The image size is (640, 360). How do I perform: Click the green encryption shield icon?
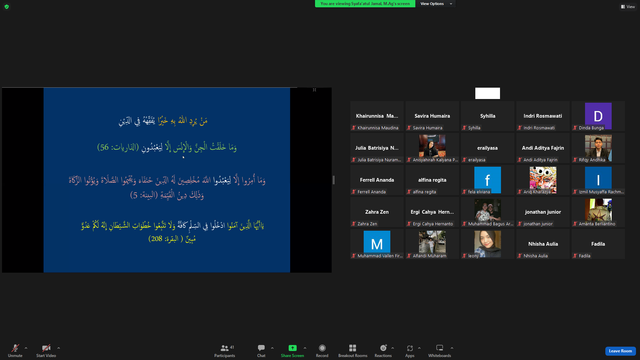click(x=7, y=7)
